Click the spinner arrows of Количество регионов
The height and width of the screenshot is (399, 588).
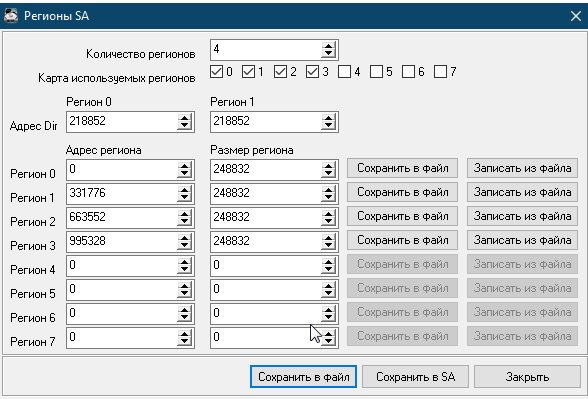click(x=328, y=50)
